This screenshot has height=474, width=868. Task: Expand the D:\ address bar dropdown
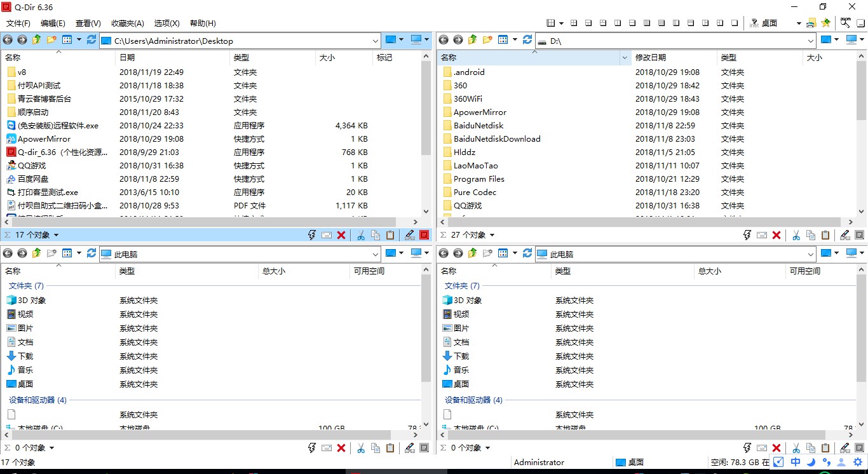click(811, 41)
